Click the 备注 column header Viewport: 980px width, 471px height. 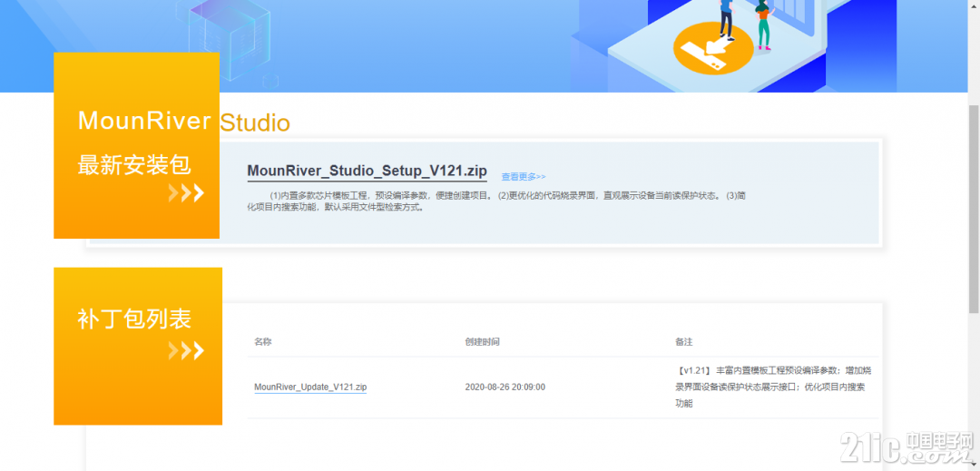pyautogui.click(x=684, y=342)
